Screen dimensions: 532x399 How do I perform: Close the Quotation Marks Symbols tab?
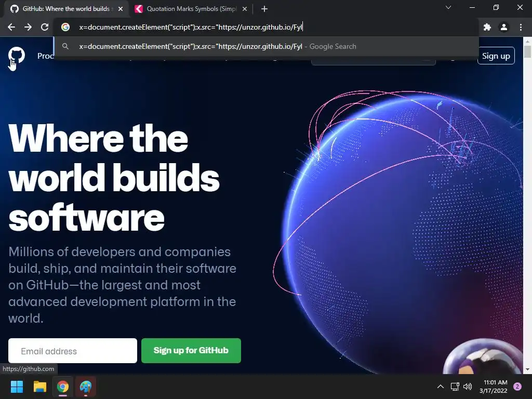coord(245,9)
